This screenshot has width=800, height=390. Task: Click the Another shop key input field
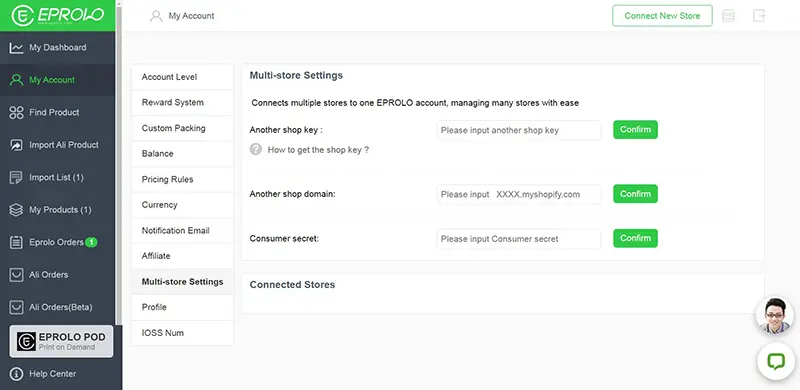coord(519,130)
